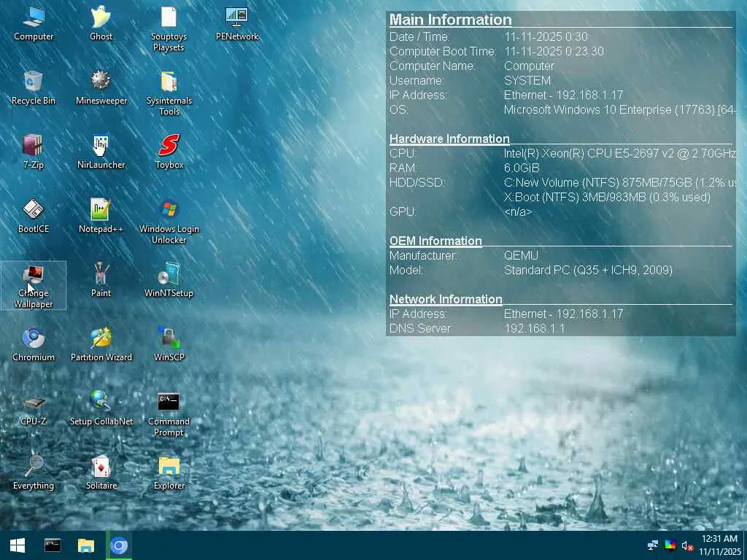Click the "Network Information" heading
The image size is (747, 560).
coord(446,299)
